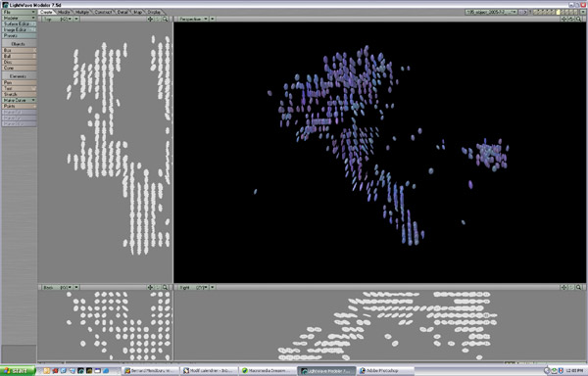Image resolution: width=588 pixels, height=376 pixels.
Task: Click the zoom magnifier in the Perspective viewport header
Action: (578, 19)
